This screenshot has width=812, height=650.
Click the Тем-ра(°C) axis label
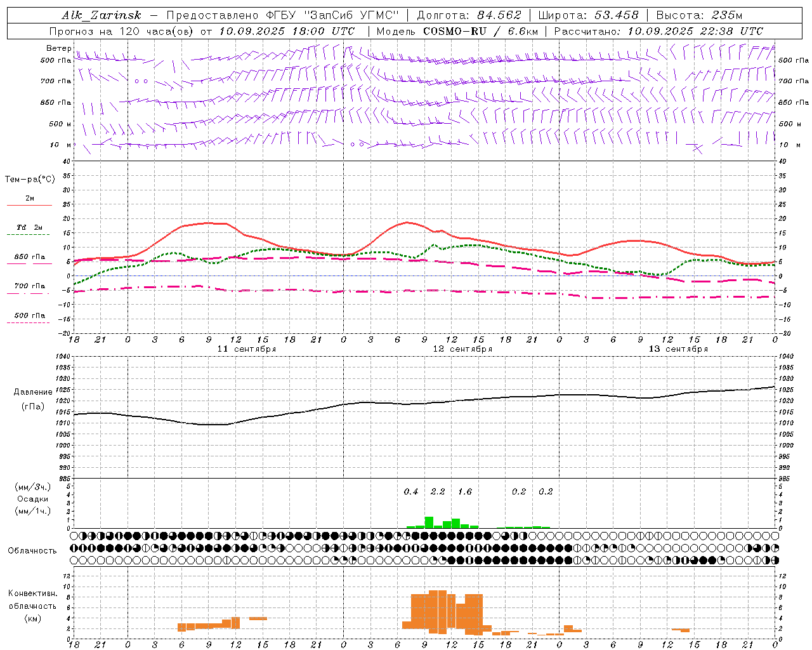(30, 180)
